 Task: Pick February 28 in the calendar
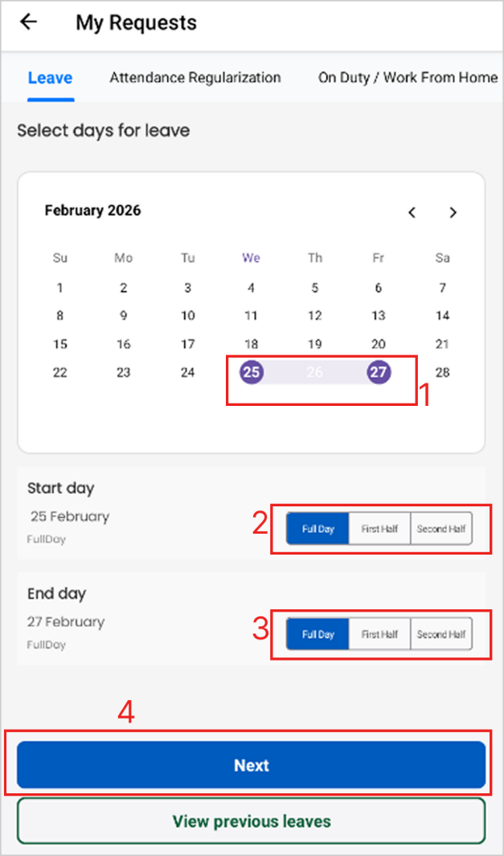click(442, 373)
